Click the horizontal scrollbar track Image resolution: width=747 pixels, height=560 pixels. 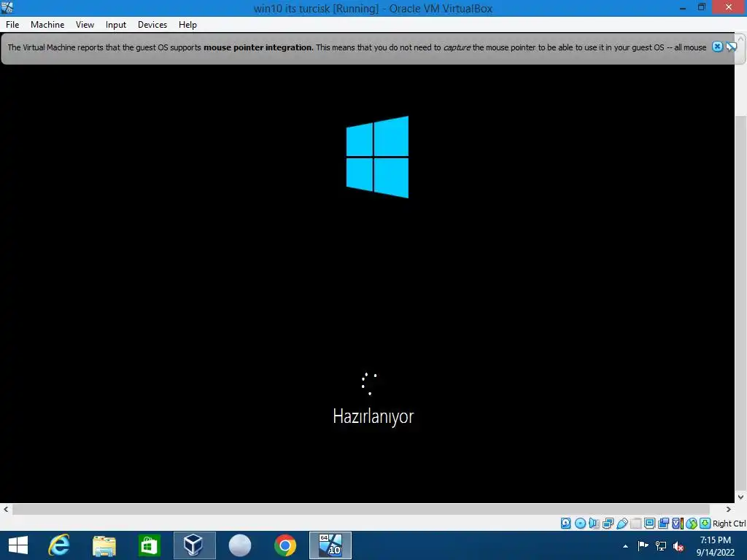[x=361, y=509]
